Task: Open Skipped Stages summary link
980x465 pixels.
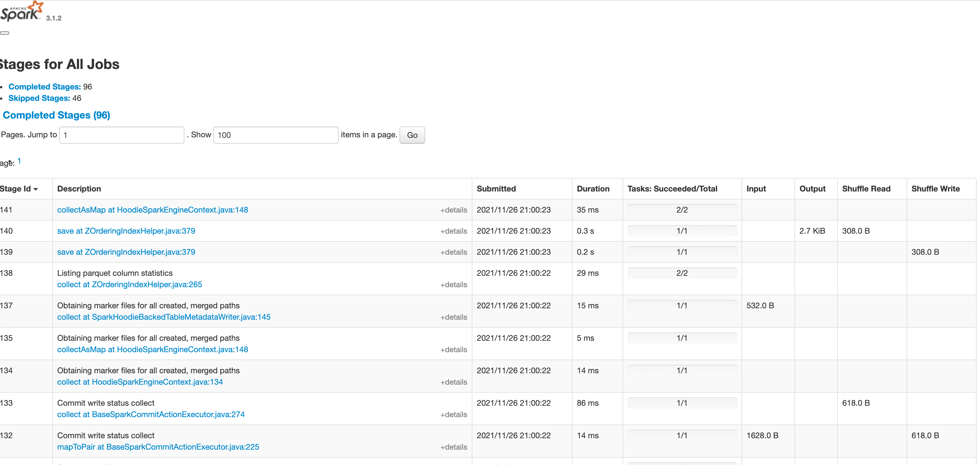Action: (39, 98)
